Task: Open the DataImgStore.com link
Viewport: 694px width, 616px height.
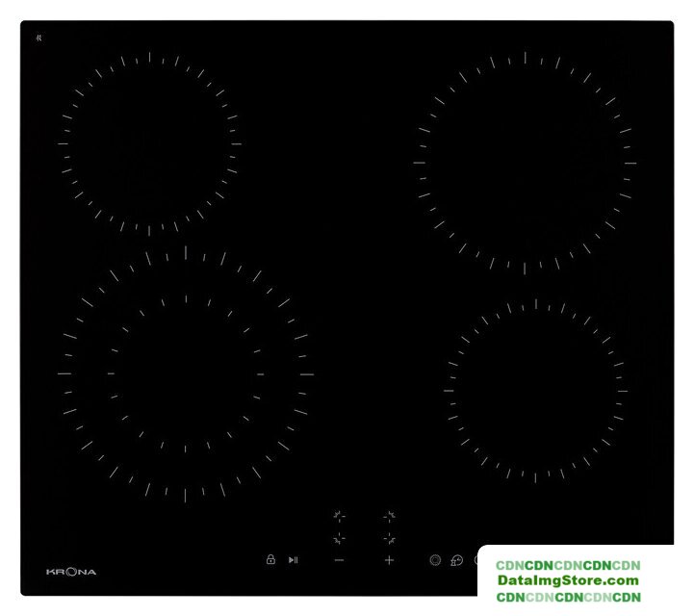Action: tap(568, 580)
